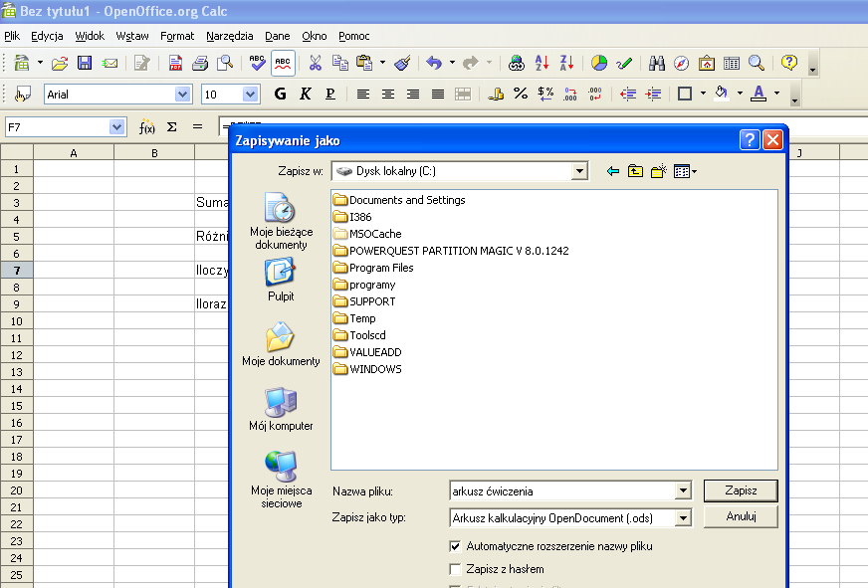
Task: Click the New spreadsheet toolbar icon
Action: coord(22,63)
